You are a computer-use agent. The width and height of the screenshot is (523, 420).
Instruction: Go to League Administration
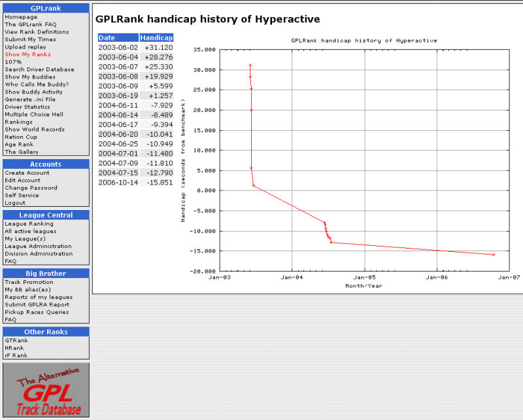click(38, 247)
